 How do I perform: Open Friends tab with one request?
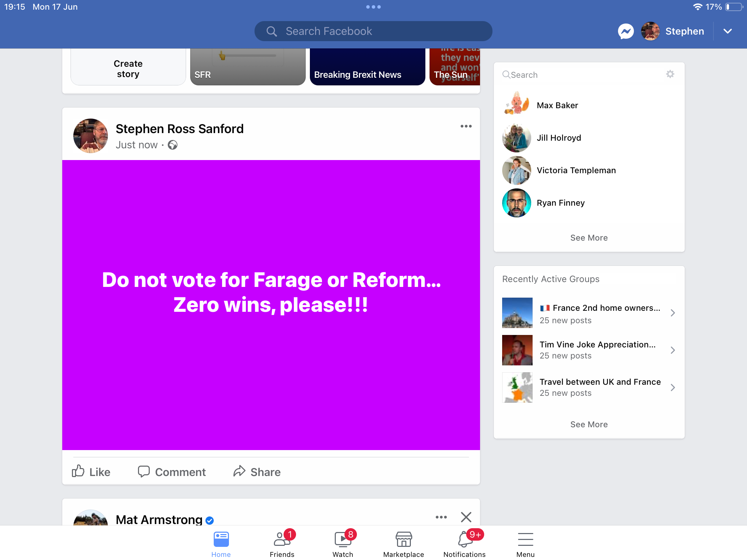pos(282,543)
